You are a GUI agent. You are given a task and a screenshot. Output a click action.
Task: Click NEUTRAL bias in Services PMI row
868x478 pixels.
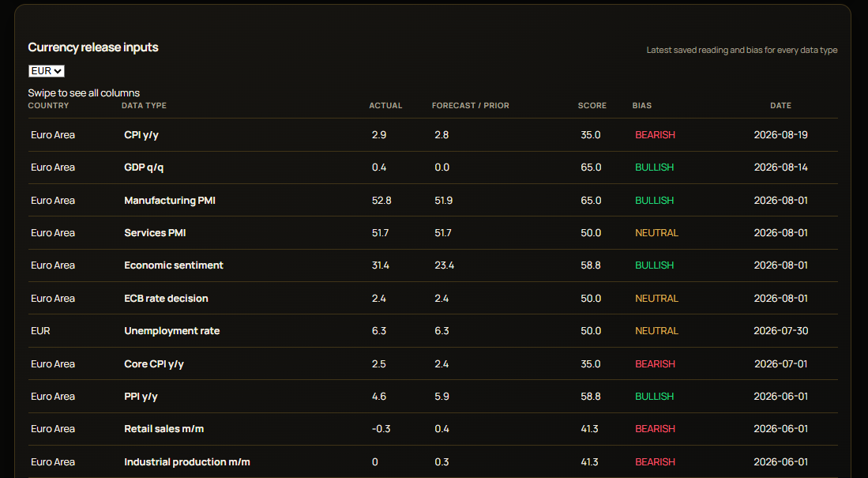pos(656,232)
